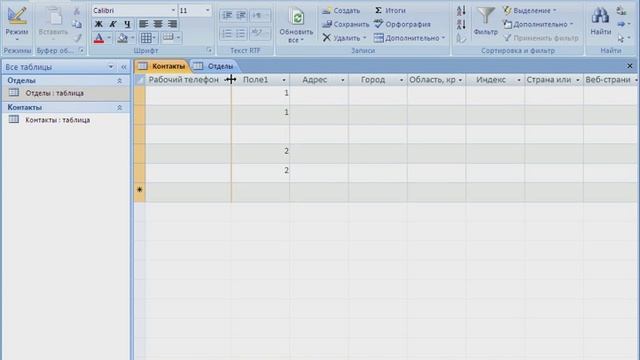Open the Calibri font name dropdown
This screenshot has height=360, width=640.
(173, 10)
